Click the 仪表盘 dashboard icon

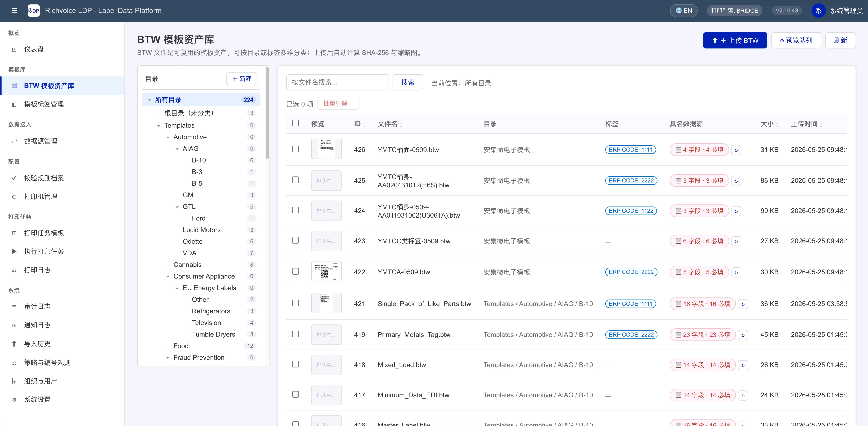pyautogui.click(x=14, y=49)
